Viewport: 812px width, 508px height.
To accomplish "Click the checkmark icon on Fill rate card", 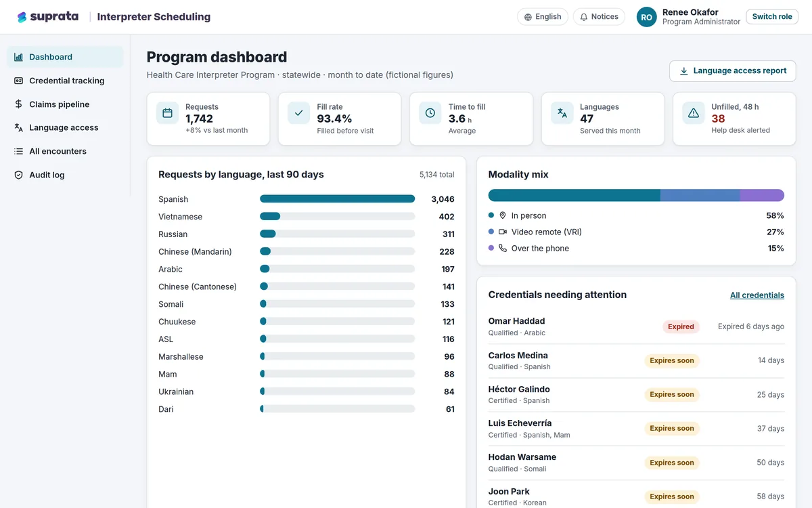I will [298, 113].
